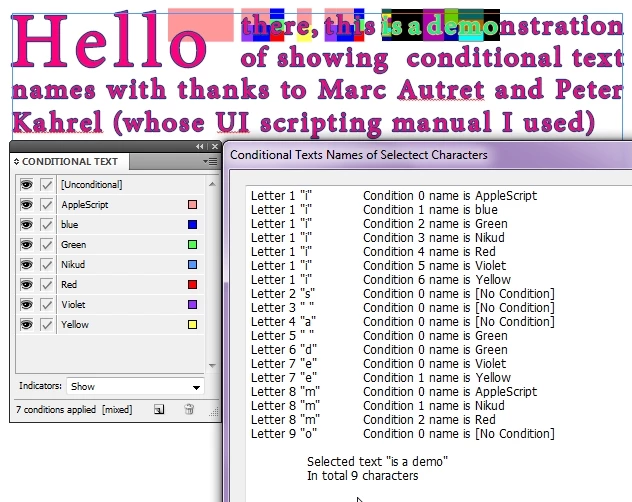Click the Letter 4 "a" row
This screenshot has height=502, width=632.
pyautogui.click(x=403, y=322)
